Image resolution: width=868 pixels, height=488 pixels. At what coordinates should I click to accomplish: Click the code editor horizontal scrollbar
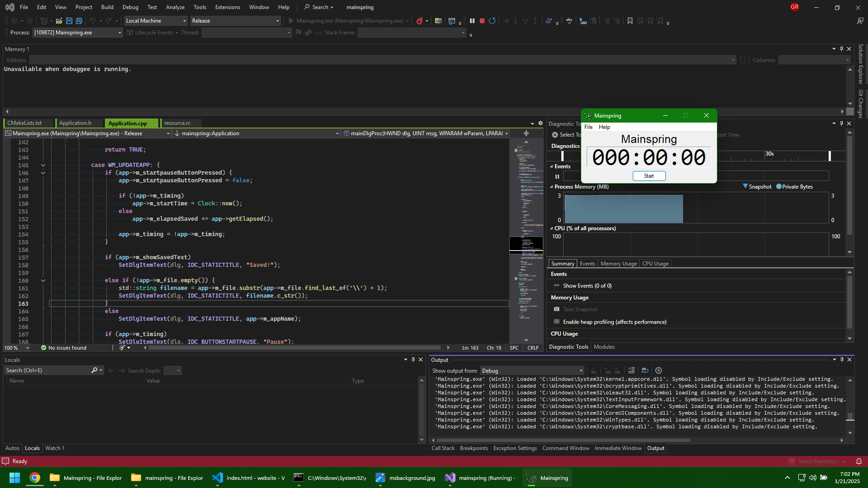coord(294,348)
